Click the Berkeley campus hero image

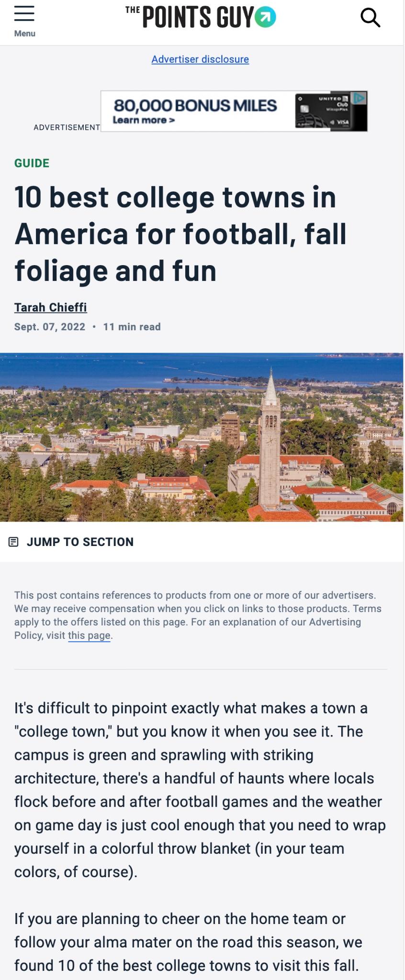pyautogui.click(x=202, y=437)
